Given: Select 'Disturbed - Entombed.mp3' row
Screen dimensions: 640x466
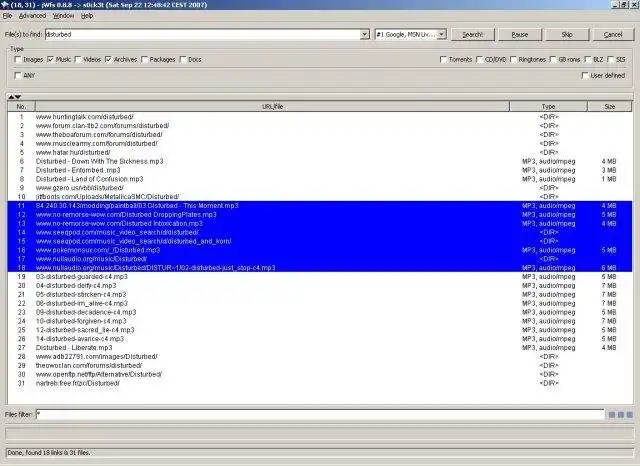Looking at the screenshot, I should [x=320, y=170].
